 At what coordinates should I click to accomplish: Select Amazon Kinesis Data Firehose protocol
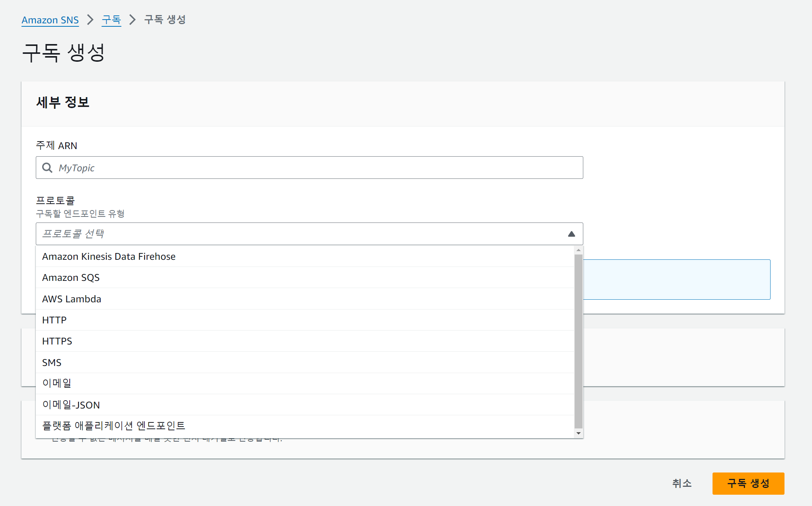pos(109,256)
